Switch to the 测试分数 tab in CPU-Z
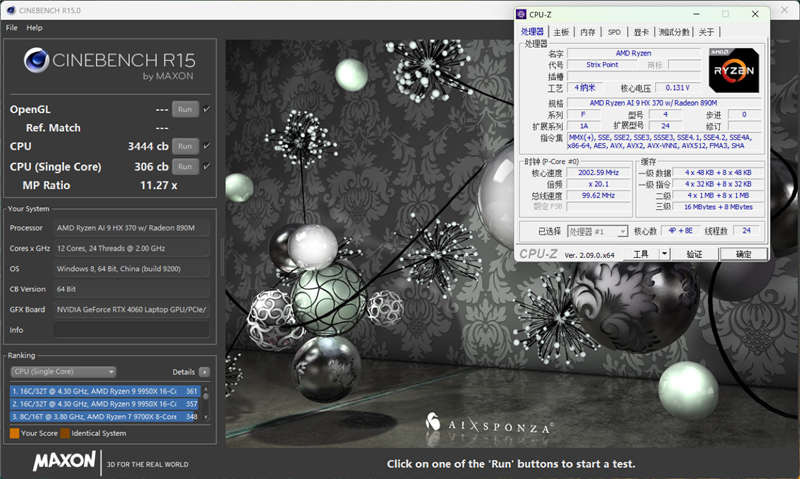Screen dimensions: 800x479 click(x=674, y=32)
